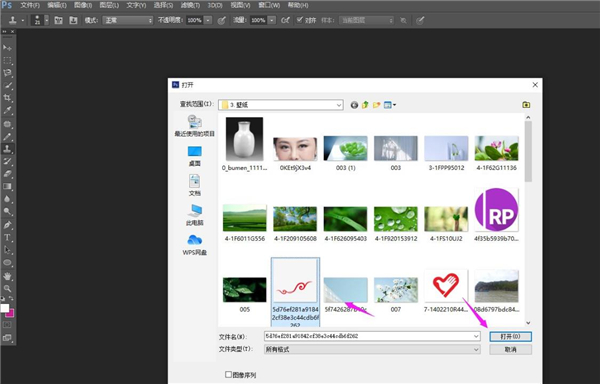
Task: Enable airbrush build-up effect
Action: tap(285, 21)
